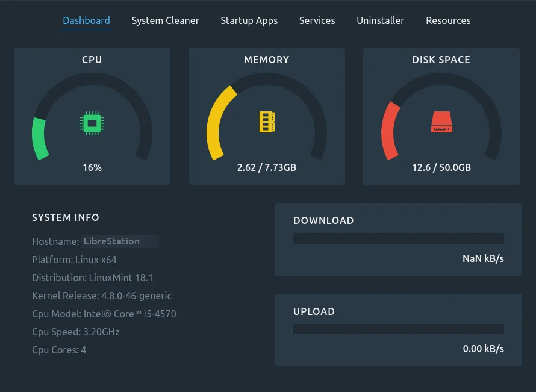Click the download speed progress bar
Screen dimensions: 536x392
point(398,238)
